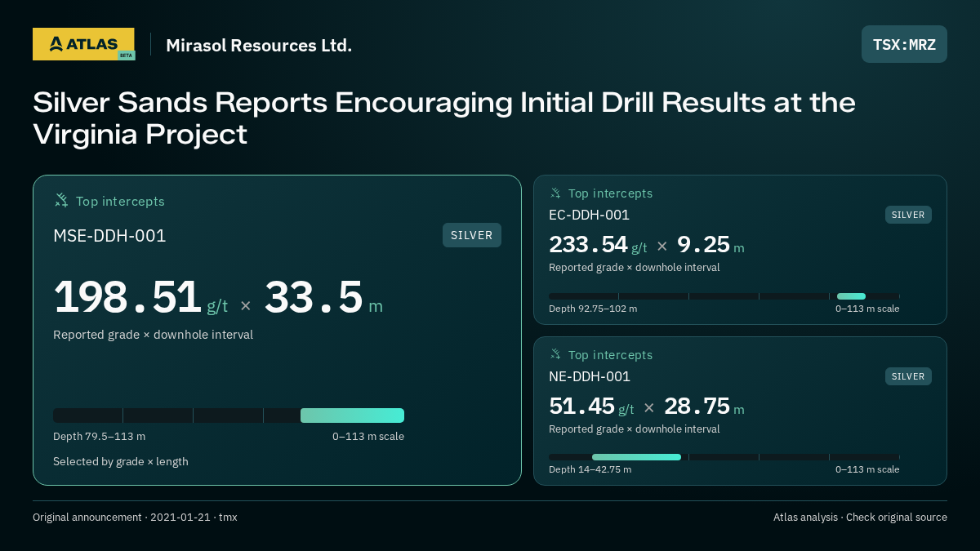The height and width of the screenshot is (551, 980).
Task: Click the Original announcement 2021-01-21 tmx footer
Action: [x=135, y=517]
